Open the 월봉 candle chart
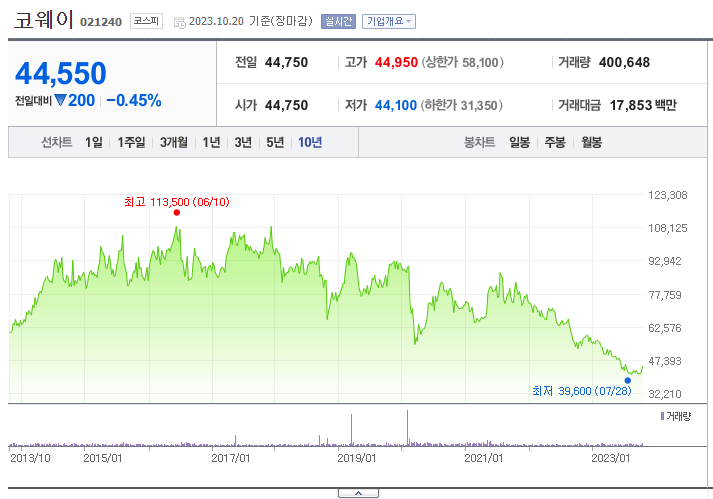Screen dimensions: 713x499 [x=592, y=142]
